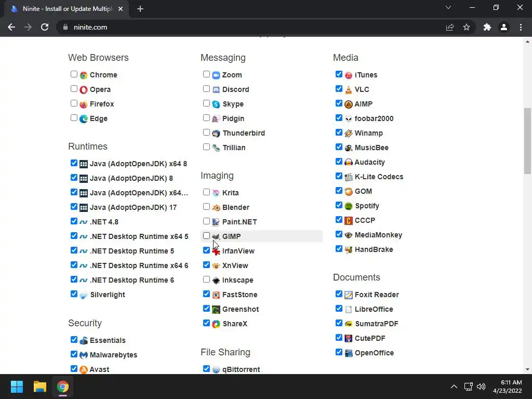The height and width of the screenshot is (399, 532).
Task: Click the page vertical scrollbar thumb
Action: point(527,141)
